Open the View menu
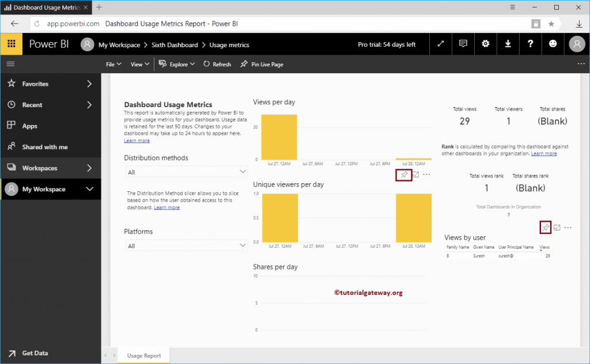 pyautogui.click(x=138, y=64)
